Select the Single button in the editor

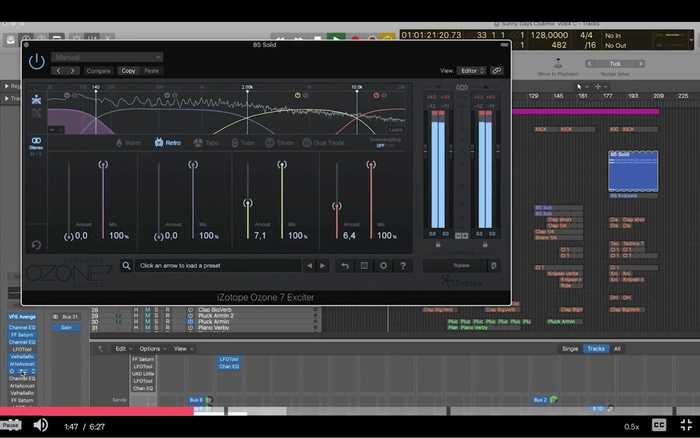coord(570,349)
